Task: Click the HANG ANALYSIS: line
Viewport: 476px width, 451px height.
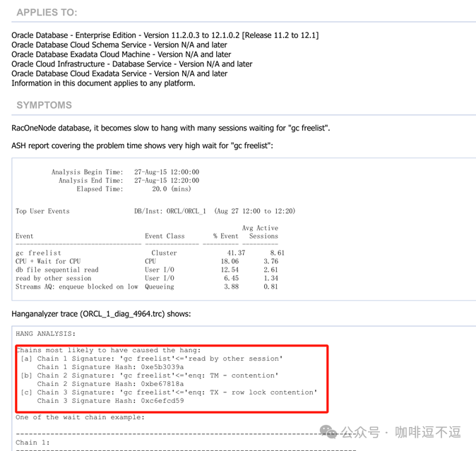Action: click(x=45, y=334)
